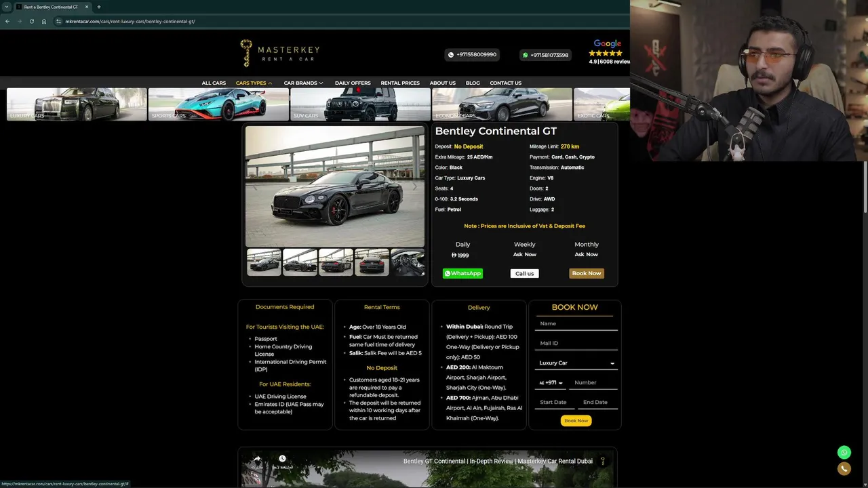Click the browser back arrow
This screenshot has width=868, height=488.
coord(7,21)
